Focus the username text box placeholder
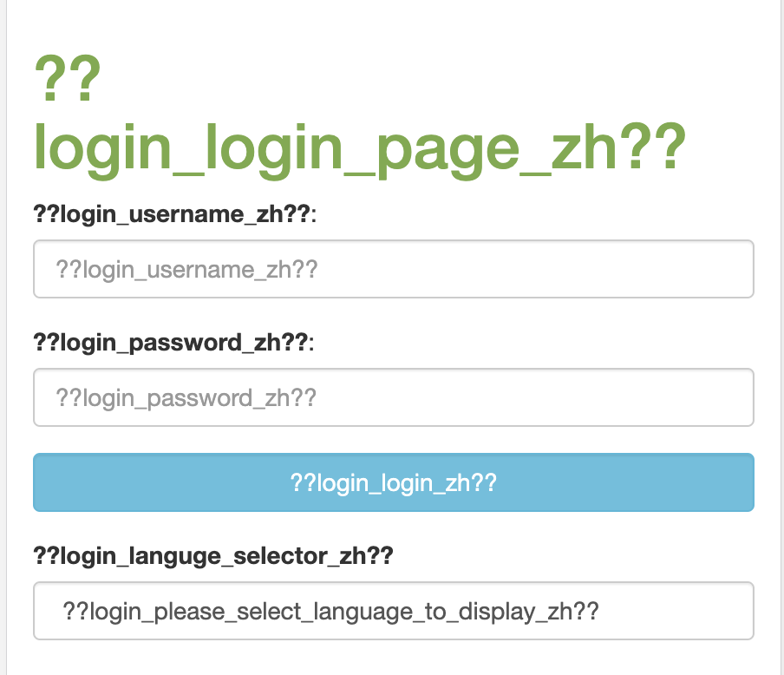 pos(392,269)
